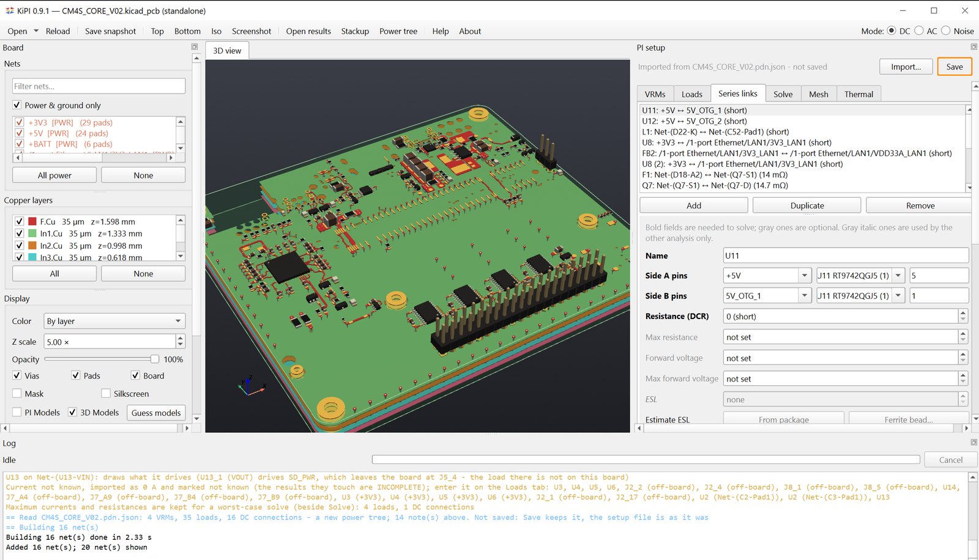
Task: Click the Save snapshot toolbar button
Action: coord(110,31)
